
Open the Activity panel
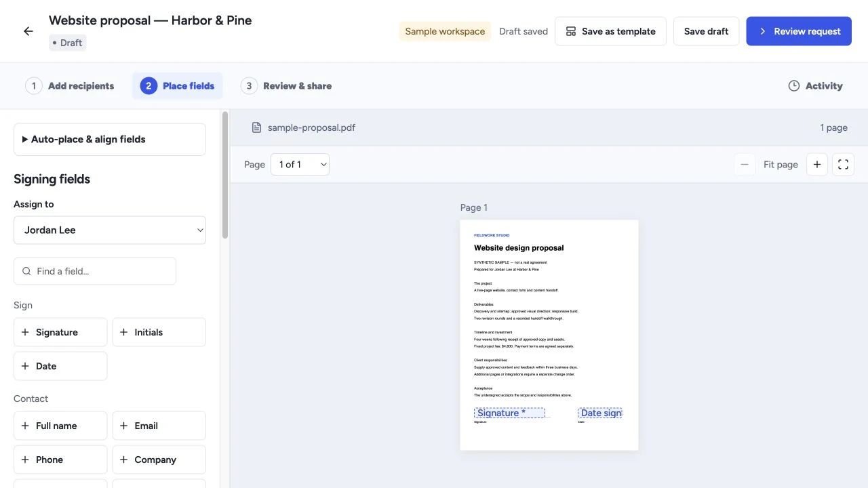(x=815, y=86)
